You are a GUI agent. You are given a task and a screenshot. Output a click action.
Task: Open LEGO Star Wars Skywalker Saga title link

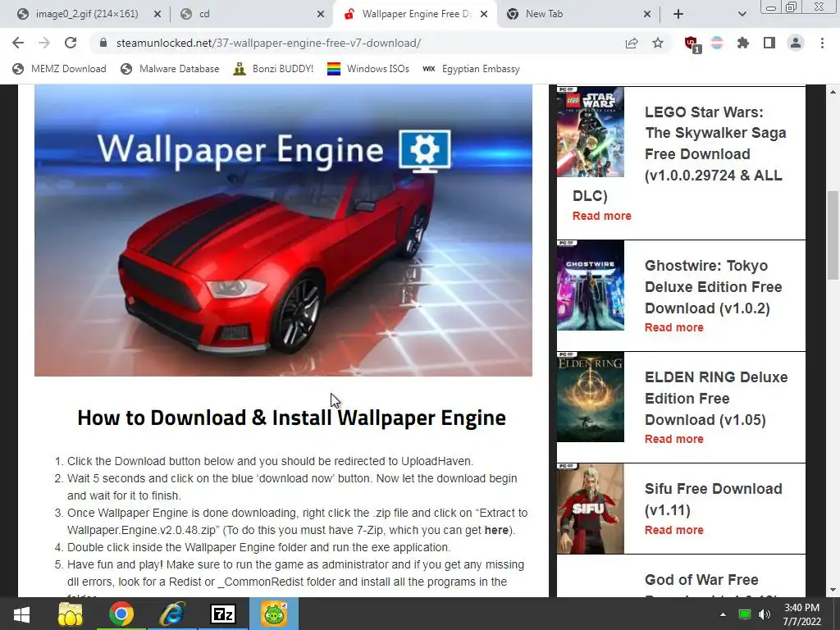715,144
